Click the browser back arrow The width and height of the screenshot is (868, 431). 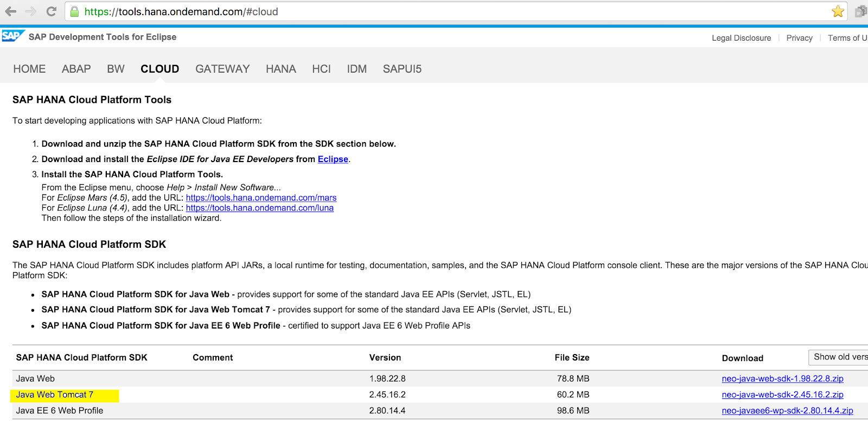click(11, 11)
